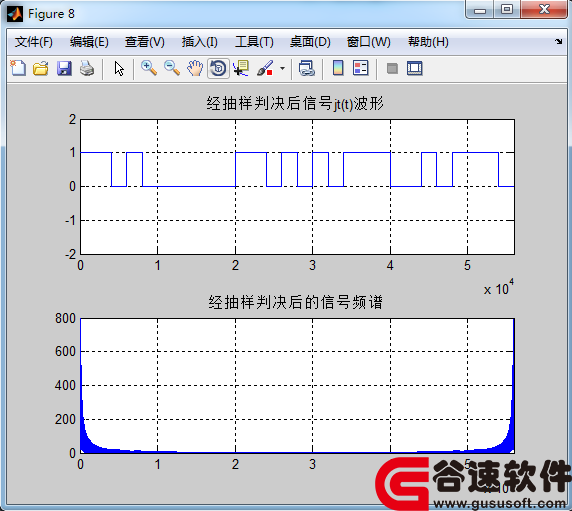Click the Hide Plot Tools icon

393,68
